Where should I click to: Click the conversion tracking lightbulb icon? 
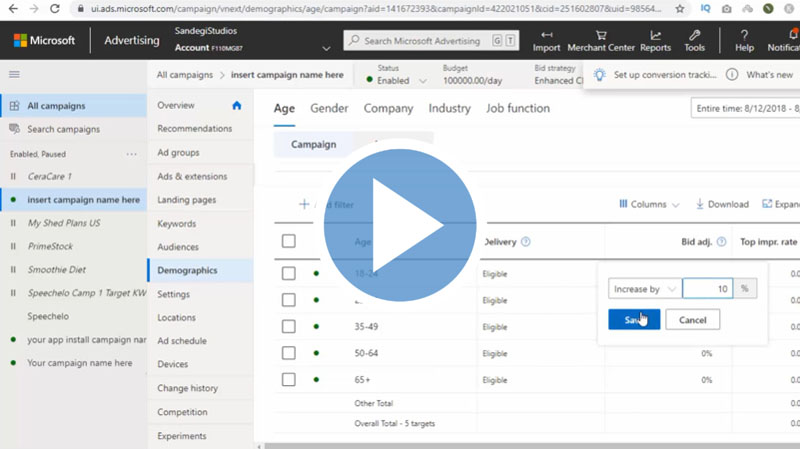tap(600, 75)
